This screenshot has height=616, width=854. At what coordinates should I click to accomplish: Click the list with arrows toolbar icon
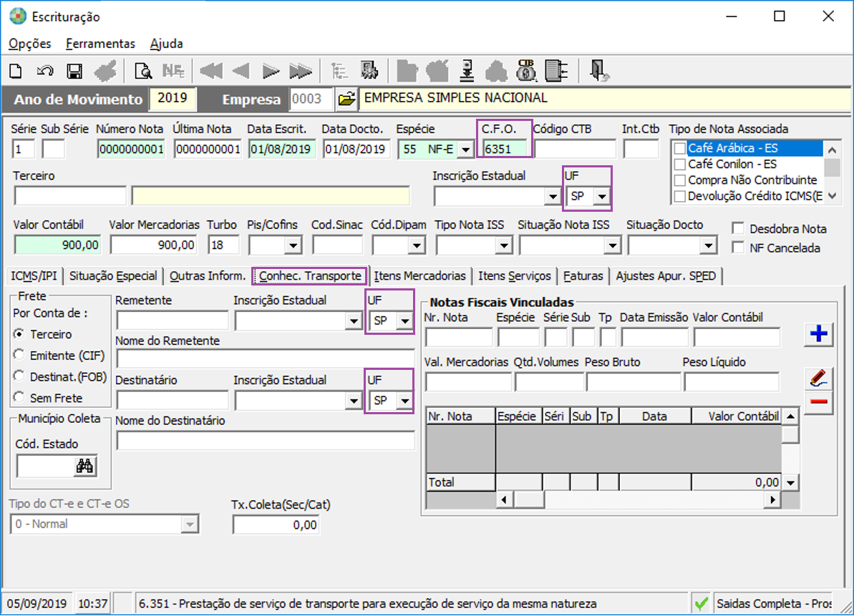(557, 72)
